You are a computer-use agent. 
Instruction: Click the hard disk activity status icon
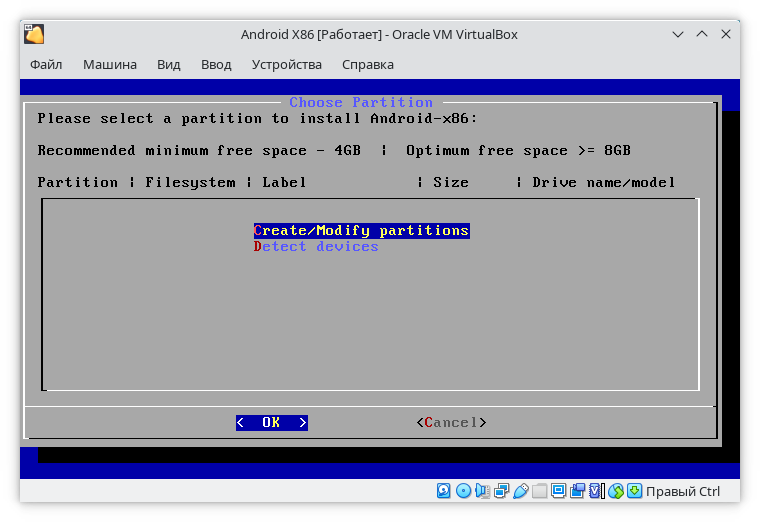444,491
